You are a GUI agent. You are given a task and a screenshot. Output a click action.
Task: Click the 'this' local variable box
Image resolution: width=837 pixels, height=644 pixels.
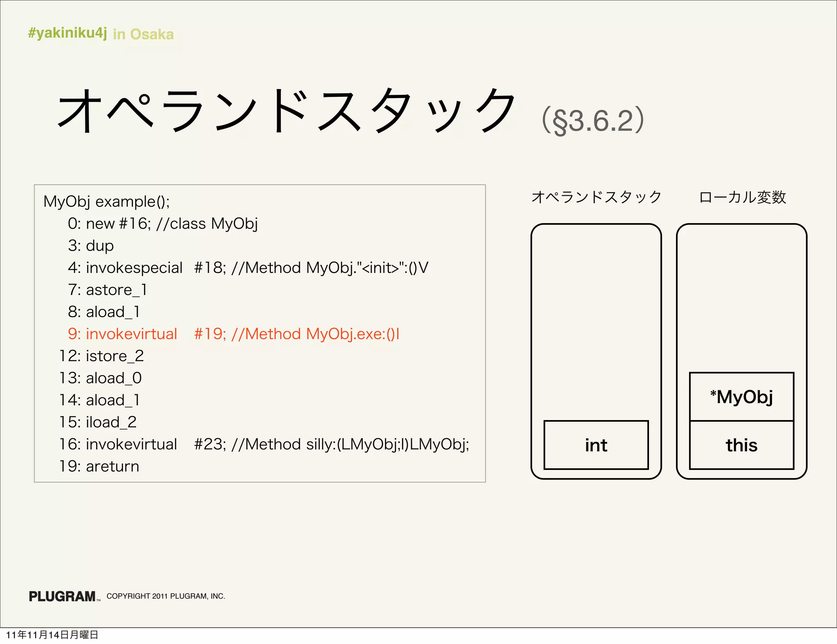pyautogui.click(x=741, y=445)
